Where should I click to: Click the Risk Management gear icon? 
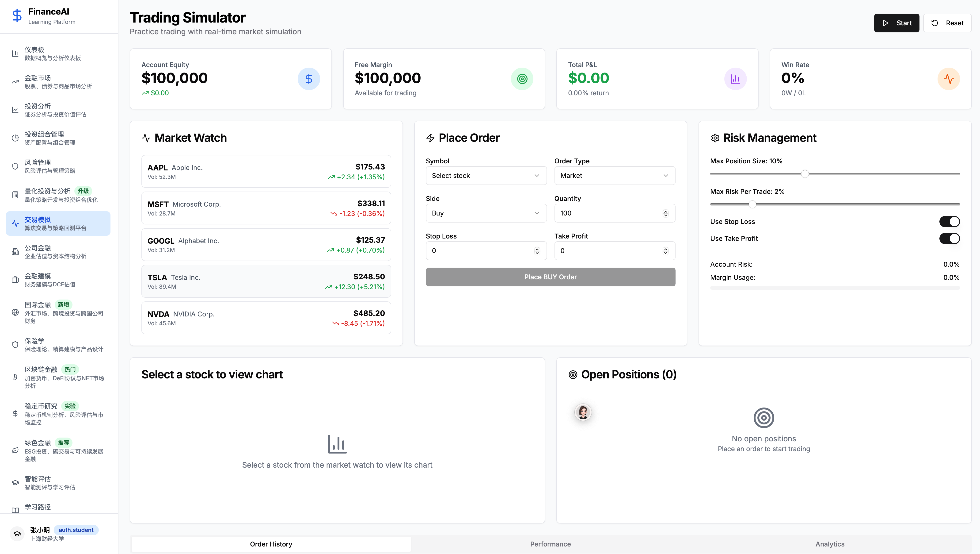coord(715,138)
